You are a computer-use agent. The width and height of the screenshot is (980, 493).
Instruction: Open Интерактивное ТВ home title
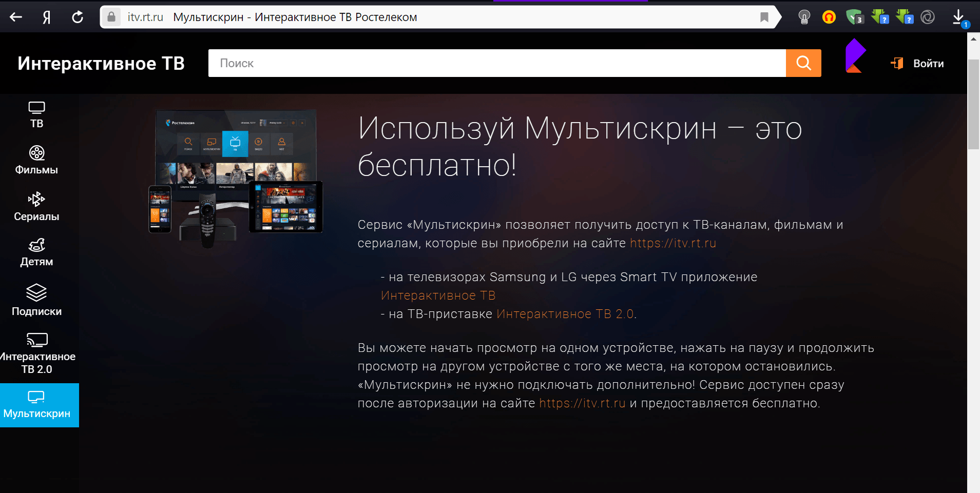[101, 64]
